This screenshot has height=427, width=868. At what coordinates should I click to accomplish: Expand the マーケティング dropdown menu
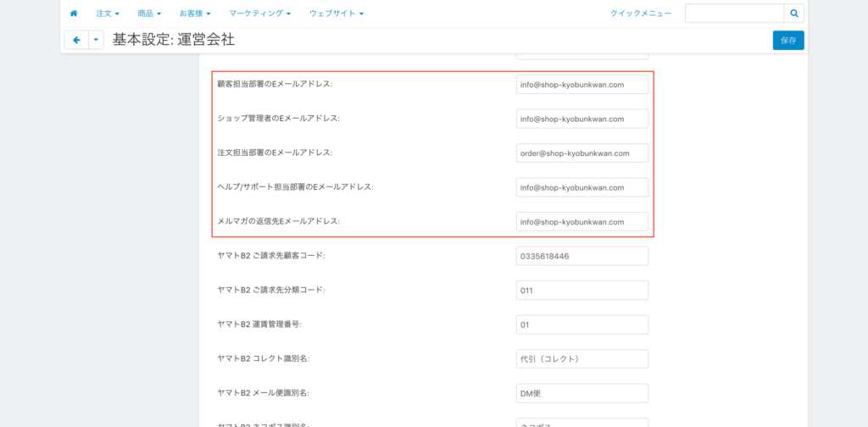260,14
